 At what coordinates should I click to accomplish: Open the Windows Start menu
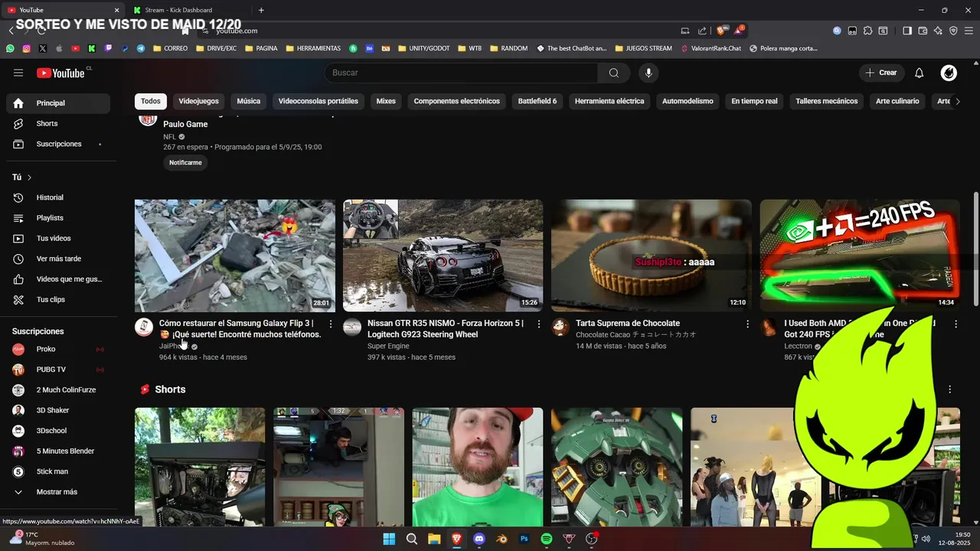pyautogui.click(x=389, y=539)
